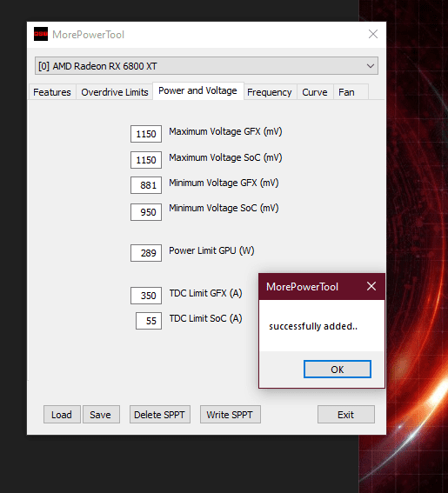Focus the Minimum Voltage GFX field showing 881
448x493 pixels.
point(146,185)
